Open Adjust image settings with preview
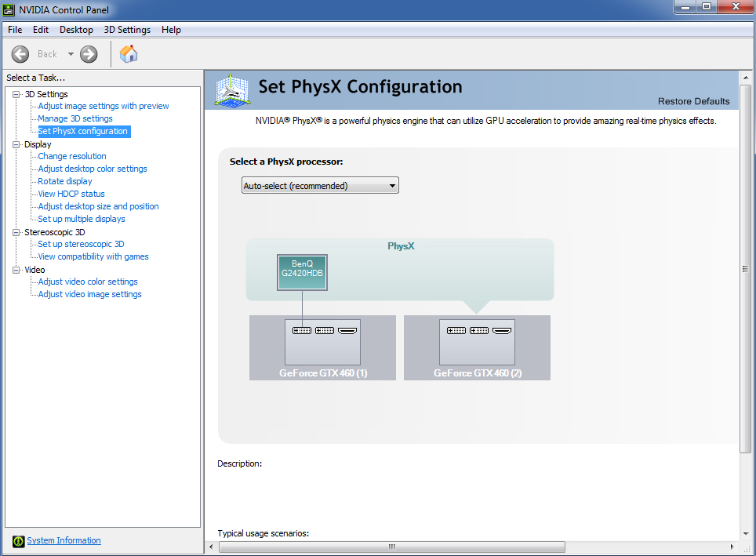 tap(104, 106)
